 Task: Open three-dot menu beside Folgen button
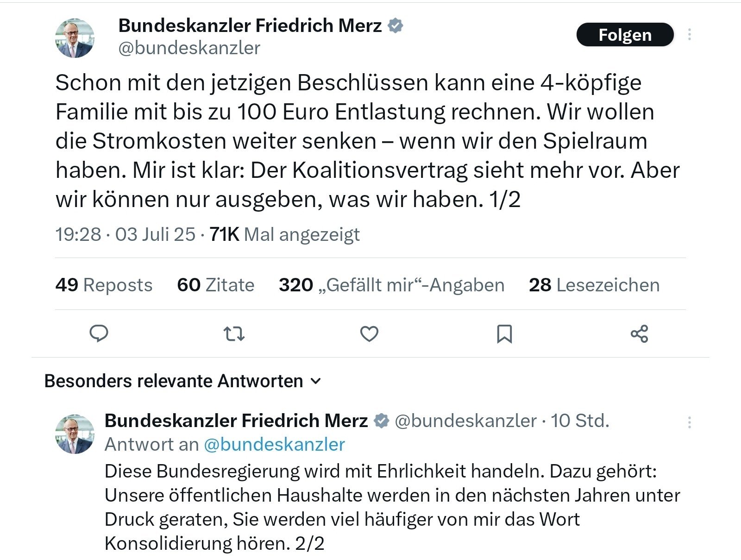click(x=690, y=35)
